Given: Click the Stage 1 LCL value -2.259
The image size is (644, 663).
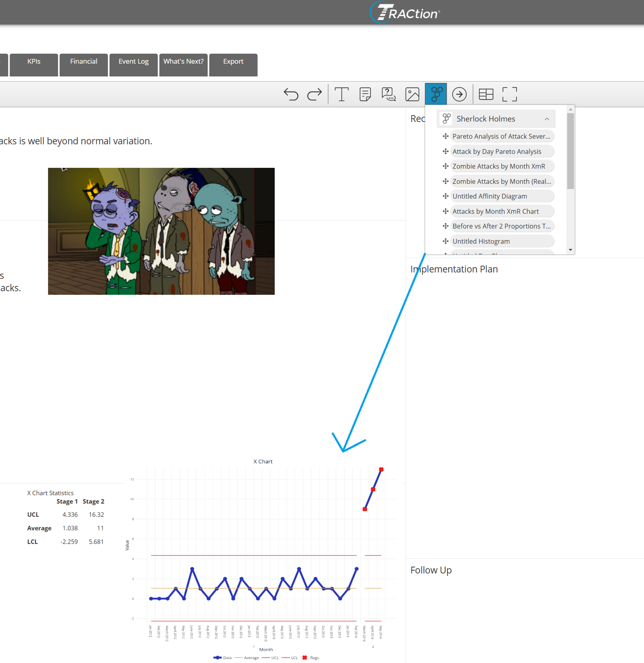Looking at the screenshot, I should coord(69,541).
